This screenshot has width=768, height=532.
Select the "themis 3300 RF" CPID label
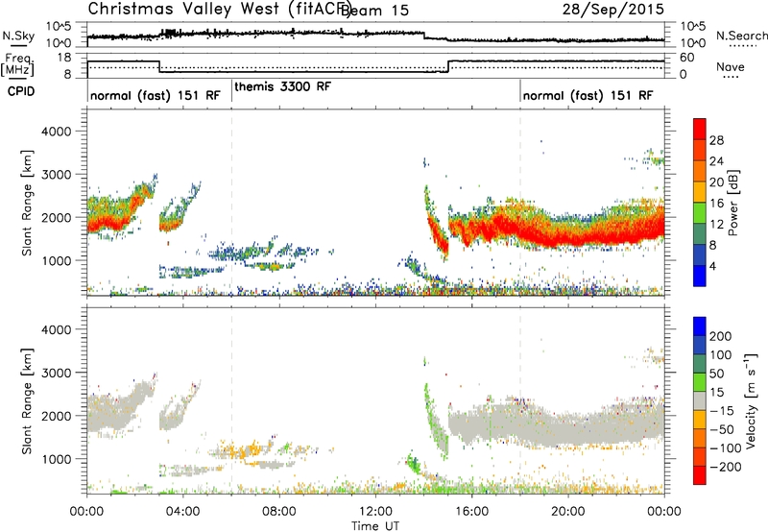283,86
